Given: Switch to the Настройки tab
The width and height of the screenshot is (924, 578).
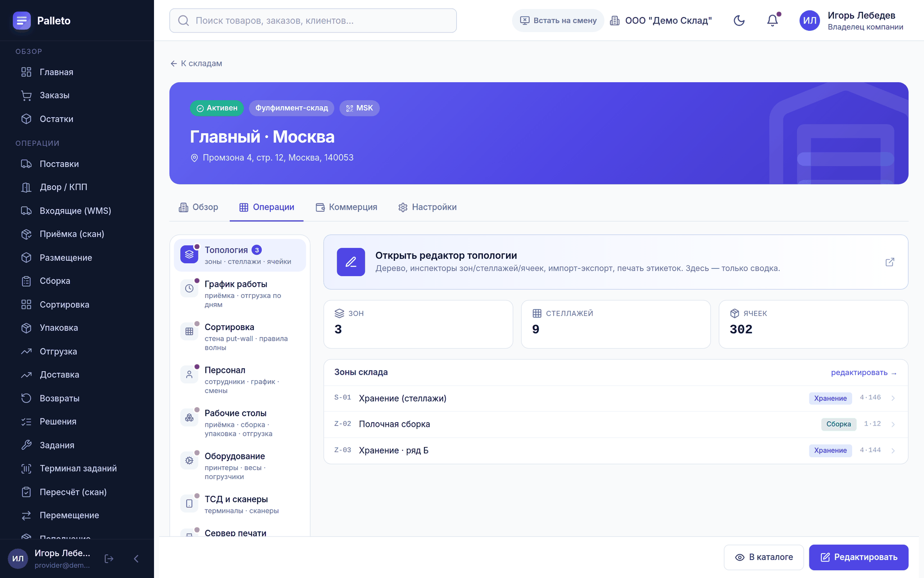Looking at the screenshot, I should tap(427, 207).
